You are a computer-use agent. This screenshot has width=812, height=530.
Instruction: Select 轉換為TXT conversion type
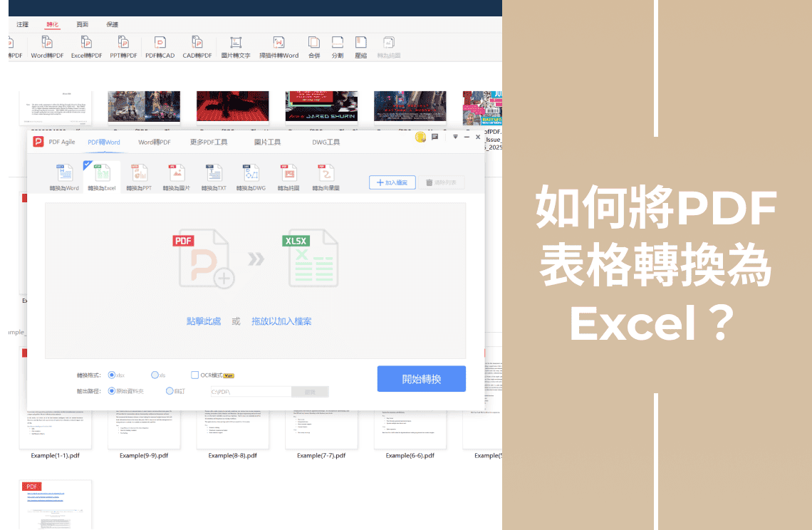click(x=214, y=177)
